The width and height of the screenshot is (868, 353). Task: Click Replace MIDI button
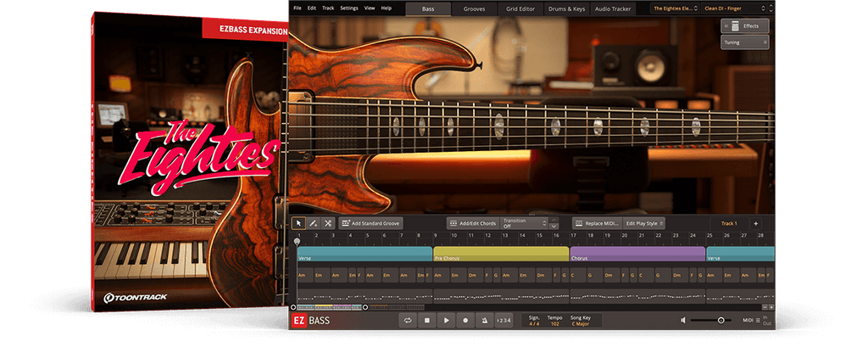[597, 223]
